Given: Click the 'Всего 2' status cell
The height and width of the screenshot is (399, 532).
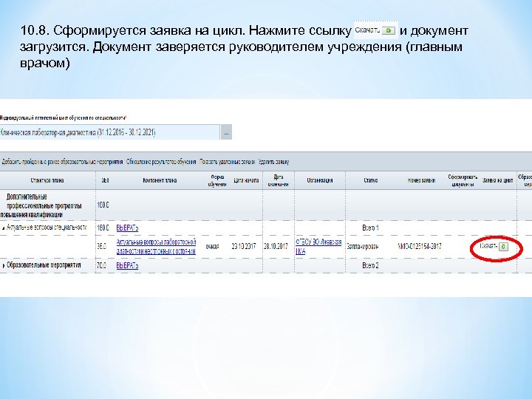Looking at the screenshot, I should (x=370, y=265).
